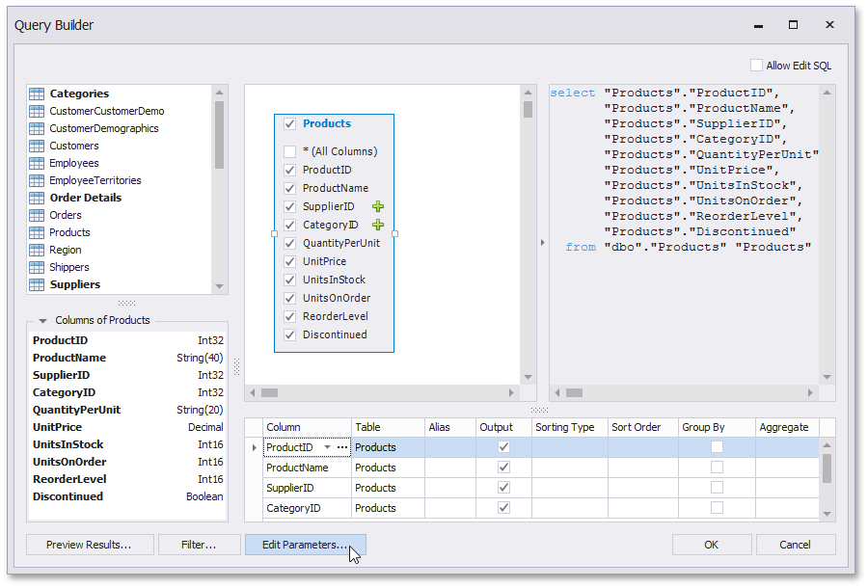Click the ellipsis button in ProductID cell
Screen dimensions: 868x588
(342, 447)
